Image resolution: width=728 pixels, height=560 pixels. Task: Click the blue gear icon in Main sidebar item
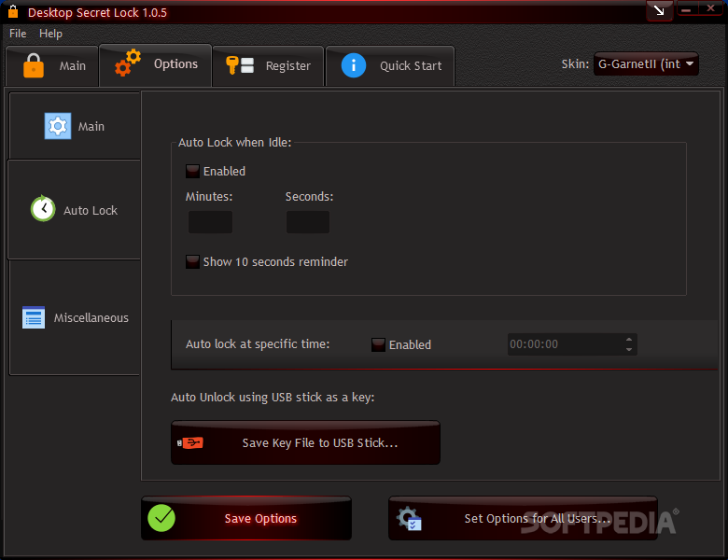coord(58,126)
